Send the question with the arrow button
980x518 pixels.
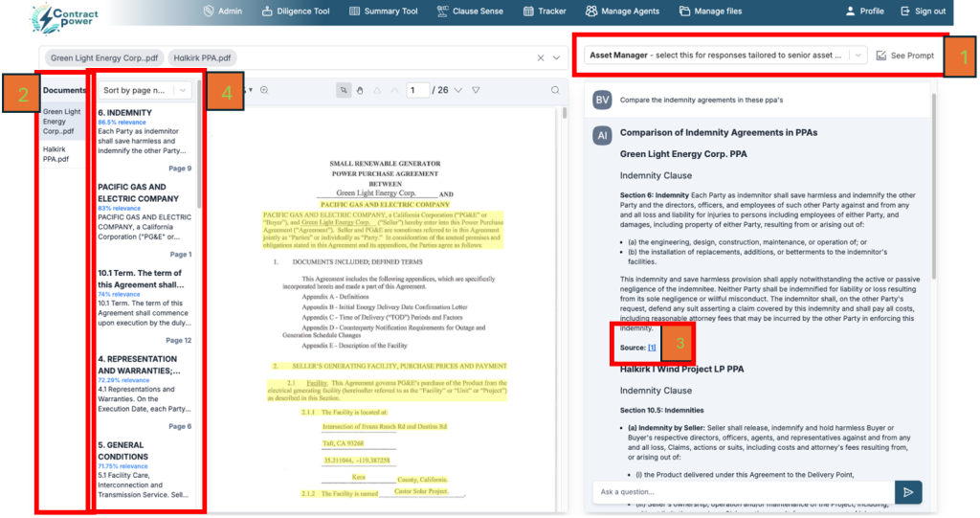click(908, 492)
